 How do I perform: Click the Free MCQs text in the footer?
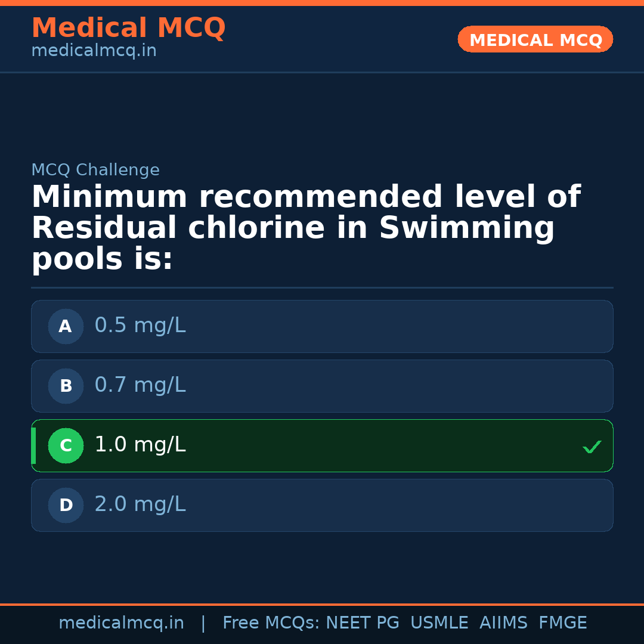point(271,623)
